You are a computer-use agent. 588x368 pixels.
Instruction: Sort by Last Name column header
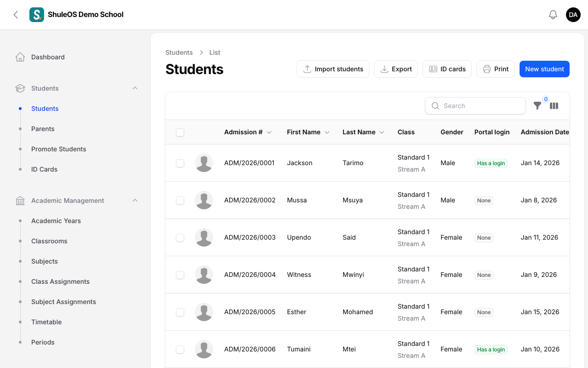coord(363,132)
